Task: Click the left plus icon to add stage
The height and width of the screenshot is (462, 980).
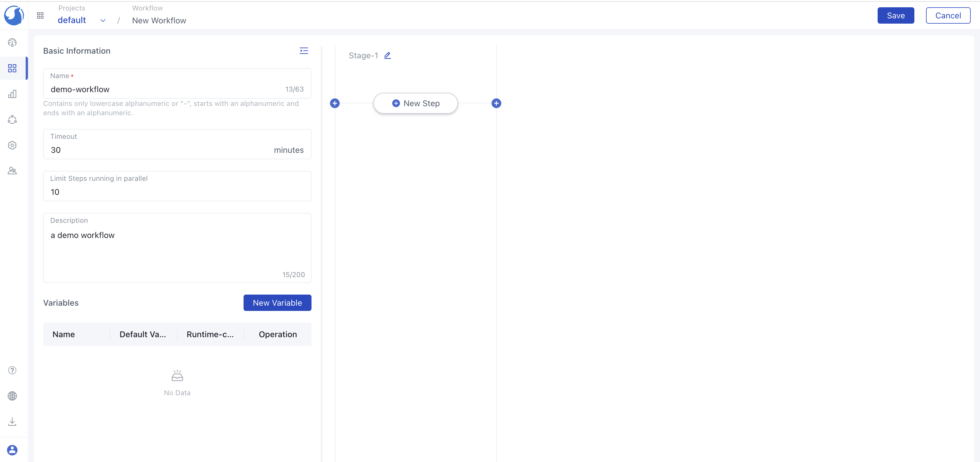Action: click(x=335, y=103)
